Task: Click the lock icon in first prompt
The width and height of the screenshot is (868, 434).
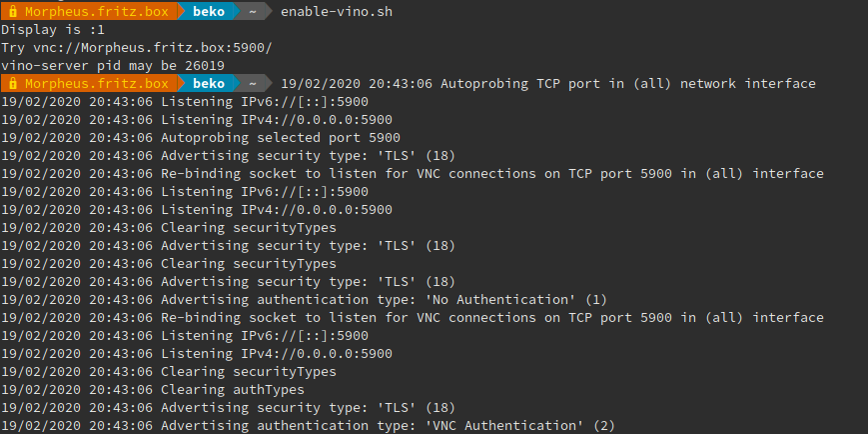Action: pos(12,12)
